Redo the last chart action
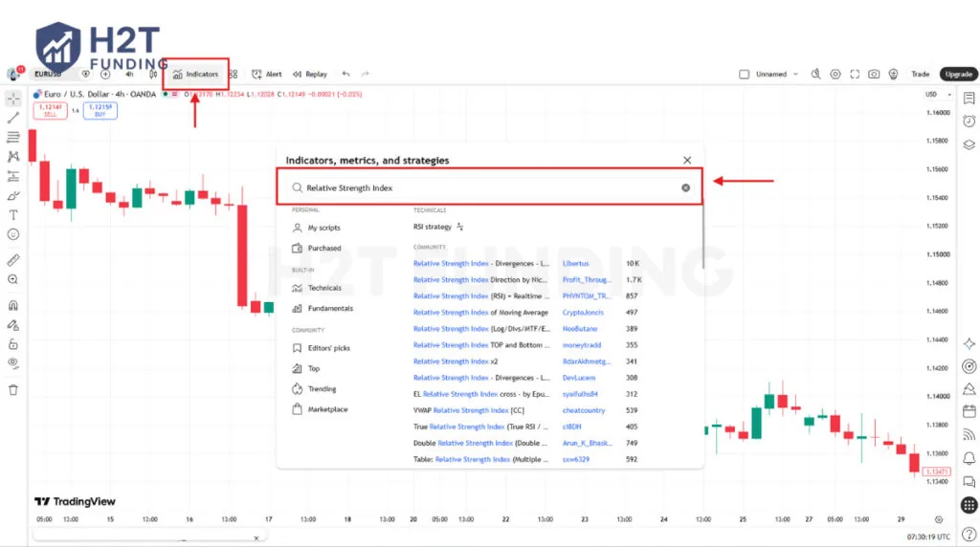The image size is (980, 547). tap(366, 74)
